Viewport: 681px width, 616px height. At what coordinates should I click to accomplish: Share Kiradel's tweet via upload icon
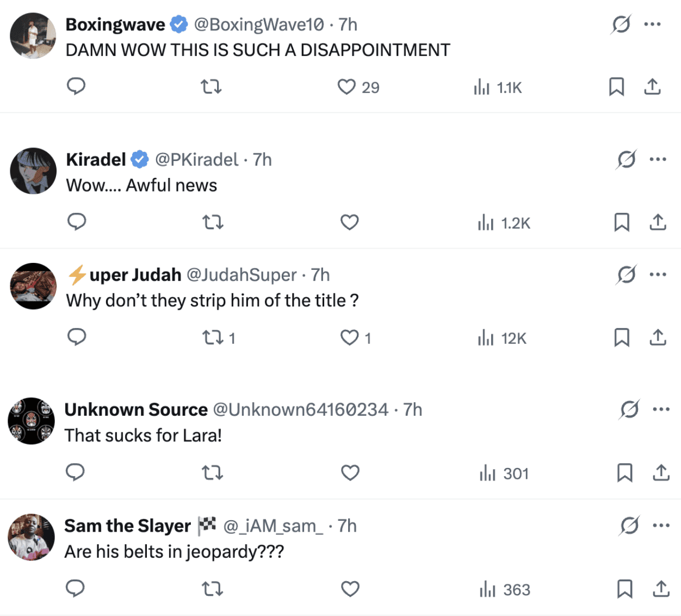point(658,222)
